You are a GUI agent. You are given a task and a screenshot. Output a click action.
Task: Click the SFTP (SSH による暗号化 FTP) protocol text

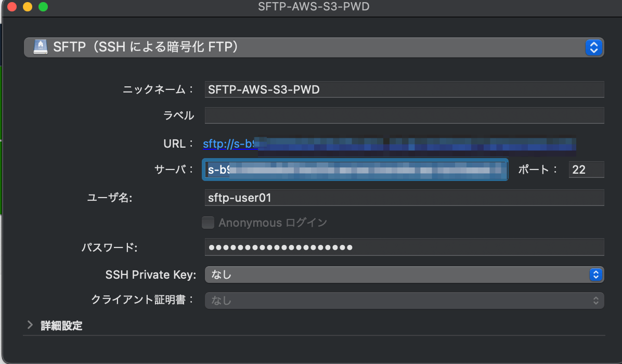[x=146, y=47]
